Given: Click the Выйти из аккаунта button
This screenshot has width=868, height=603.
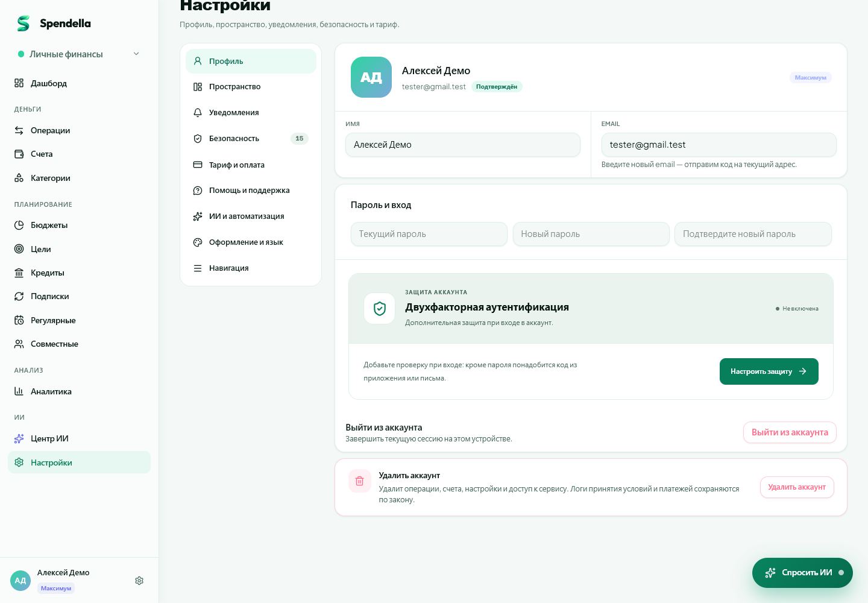Looking at the screenshot, I should [x=790, y=432].
